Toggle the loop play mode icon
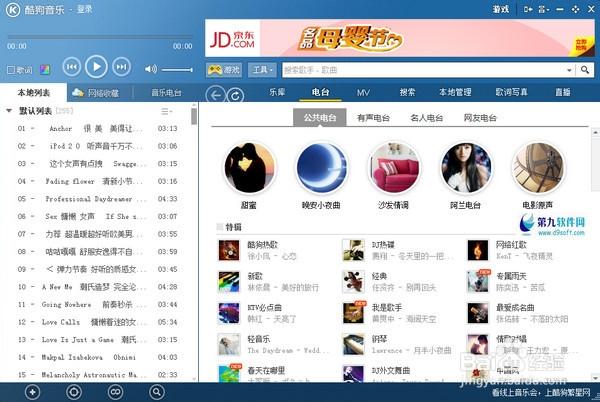 [115, 392]
